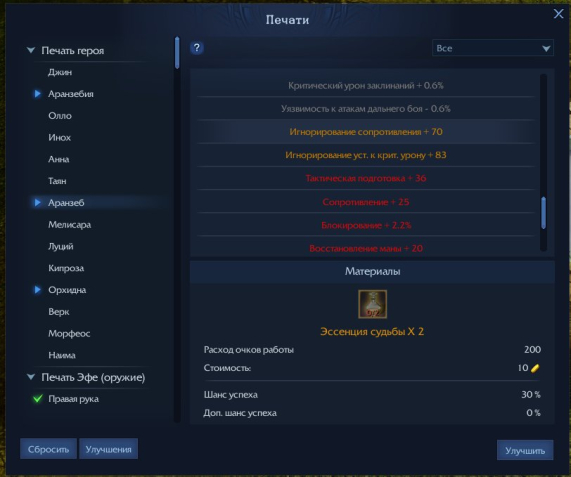This screenshot has height=477, width=571.
Task: Click the stats list scrollbar thumb
Action: click(543, 213)
